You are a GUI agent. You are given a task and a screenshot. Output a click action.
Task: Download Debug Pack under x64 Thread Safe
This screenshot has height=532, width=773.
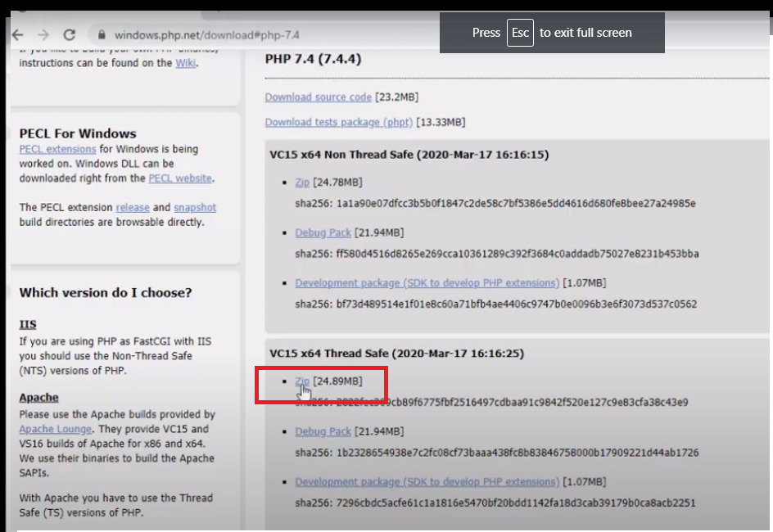point(323,431)
